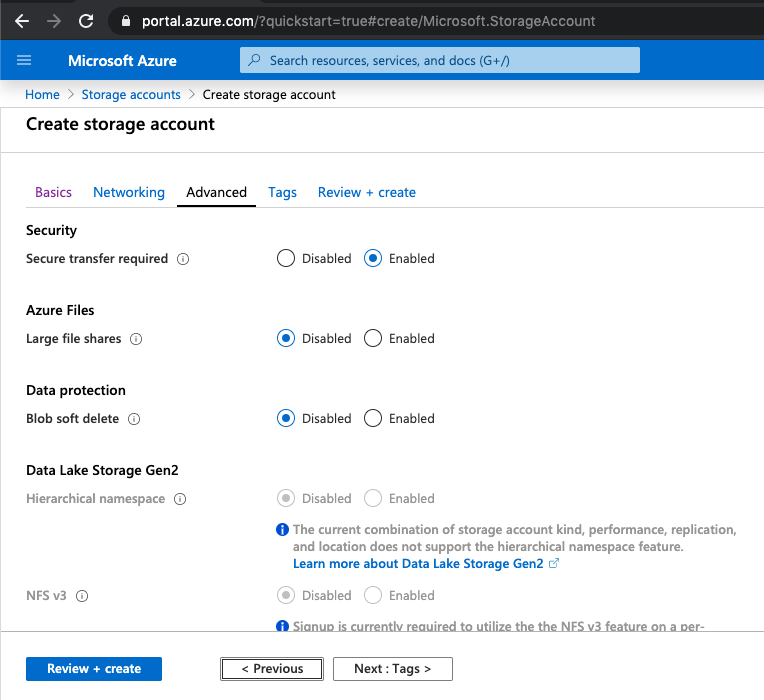Choose Disabled for Blob soft delete

pyautogui.click(x=286, y=418)
